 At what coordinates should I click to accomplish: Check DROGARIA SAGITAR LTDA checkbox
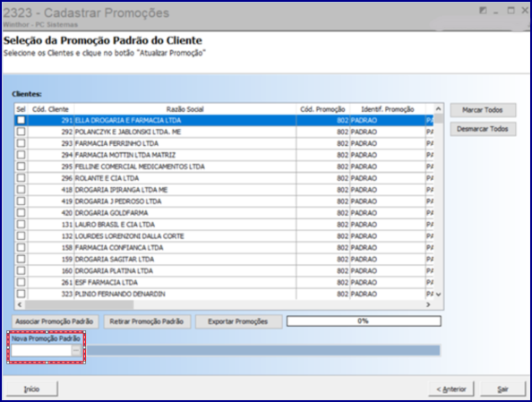[21, 259]
